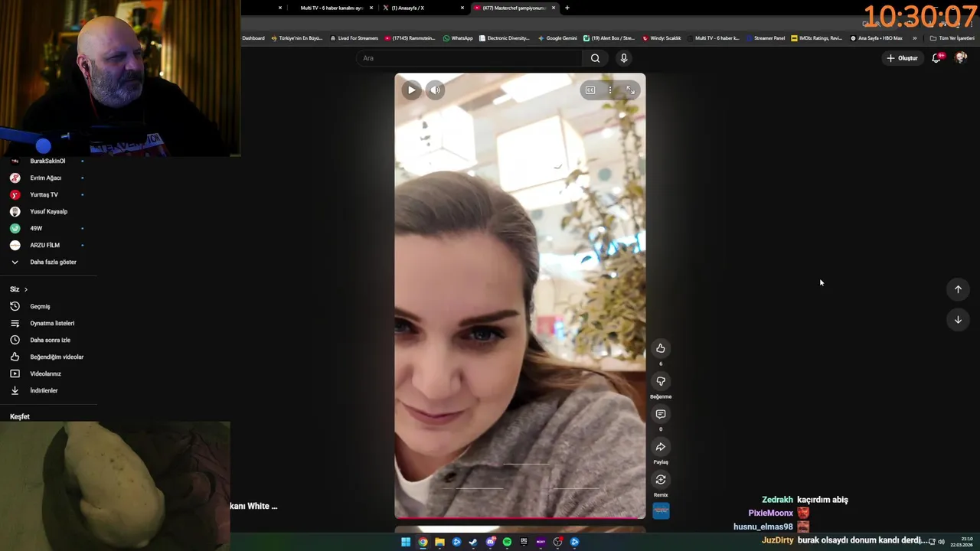The image size is (980, 551).
Task: Open Windy: Sıcaklık bookmark
Action: (661, 38)
